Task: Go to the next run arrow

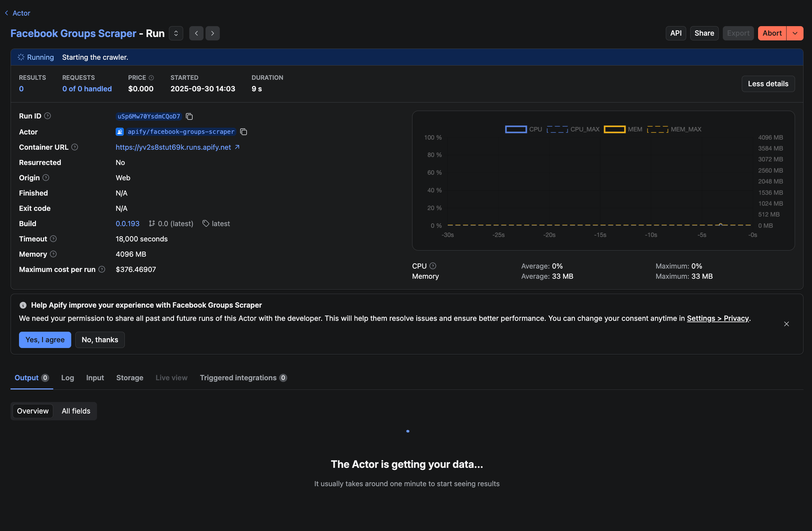Action: click(x=213, y=34)
